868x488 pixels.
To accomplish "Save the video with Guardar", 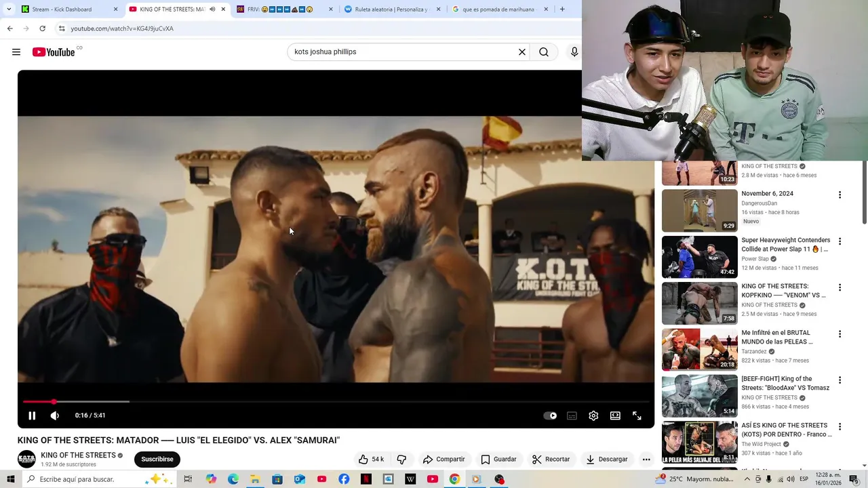I will click(498, 460).
